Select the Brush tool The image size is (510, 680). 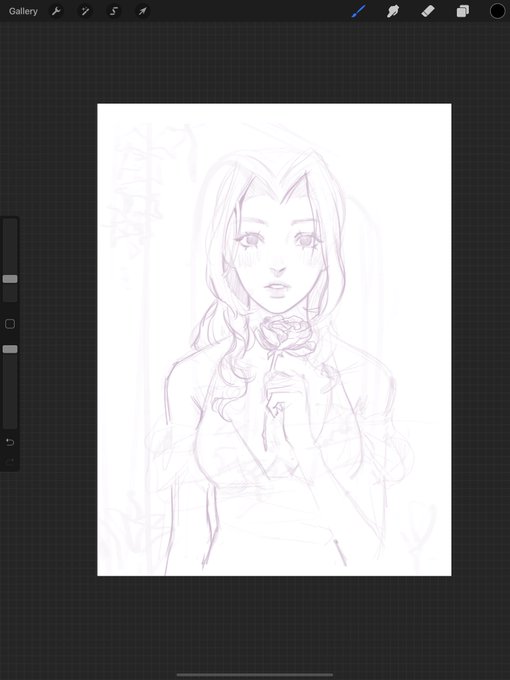tap(358, 11)
